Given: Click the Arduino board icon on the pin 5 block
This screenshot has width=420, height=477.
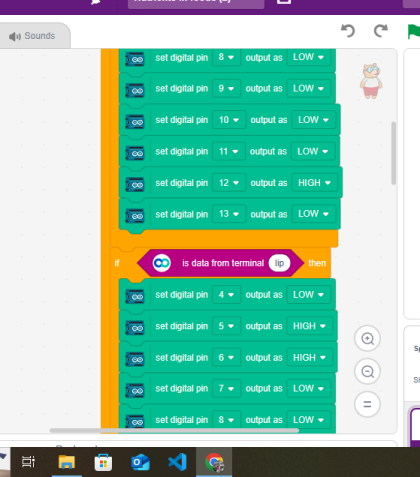Looking at the screenshot, I should coord(135,328).
